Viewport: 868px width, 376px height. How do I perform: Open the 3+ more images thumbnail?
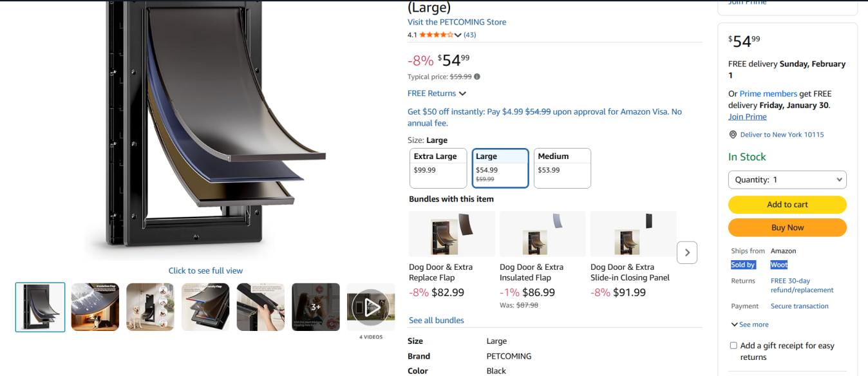(x=316, y=307)
